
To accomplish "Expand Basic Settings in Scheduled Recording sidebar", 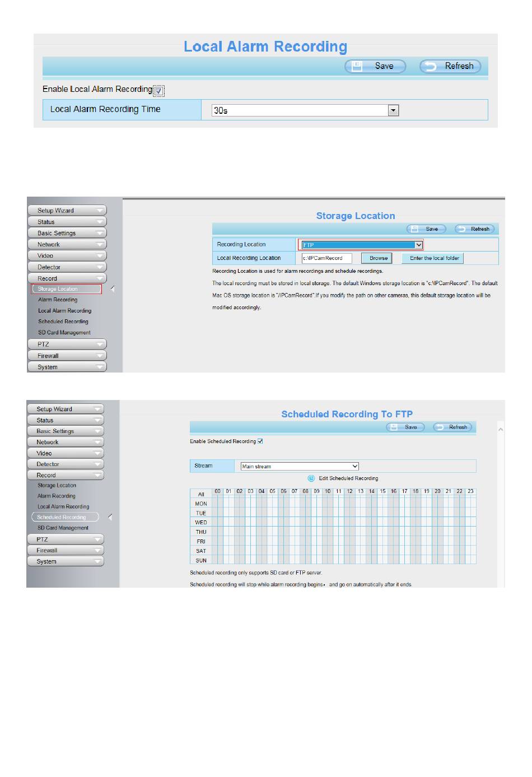I will click(66, 431).
